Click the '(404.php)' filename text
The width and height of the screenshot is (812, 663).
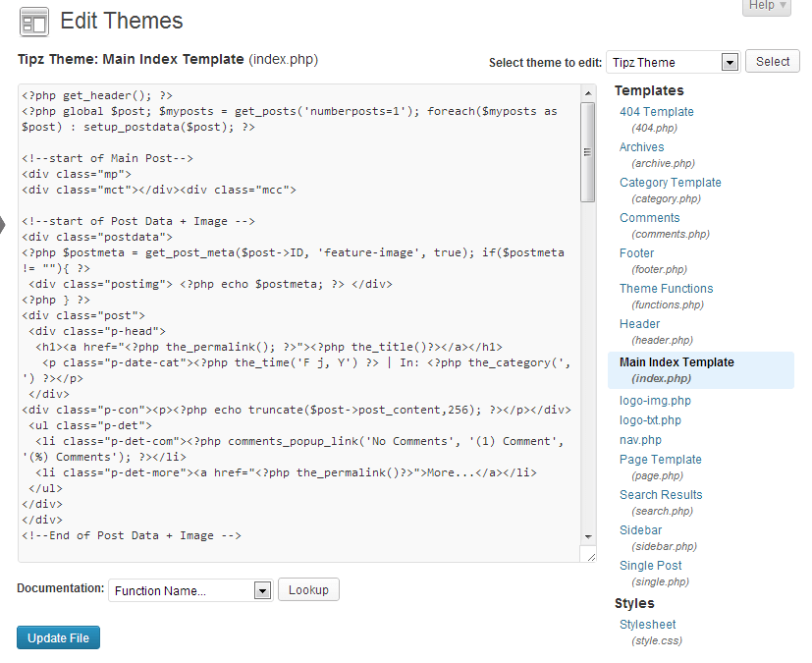coord(654,128)
